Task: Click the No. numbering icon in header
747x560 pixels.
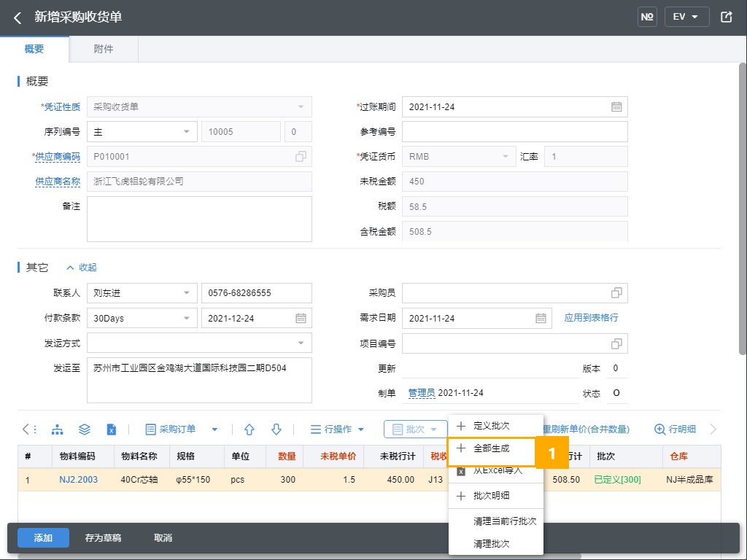Action: click(647, 17)
